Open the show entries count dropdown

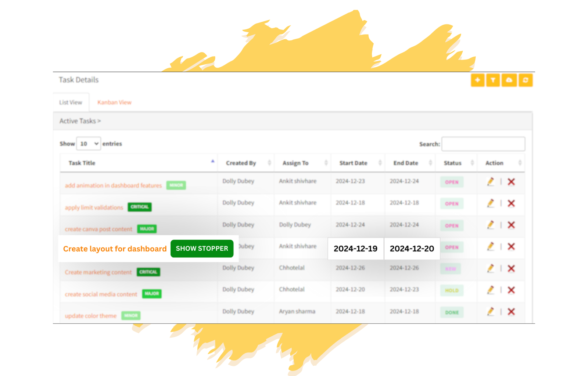[89, 144]
